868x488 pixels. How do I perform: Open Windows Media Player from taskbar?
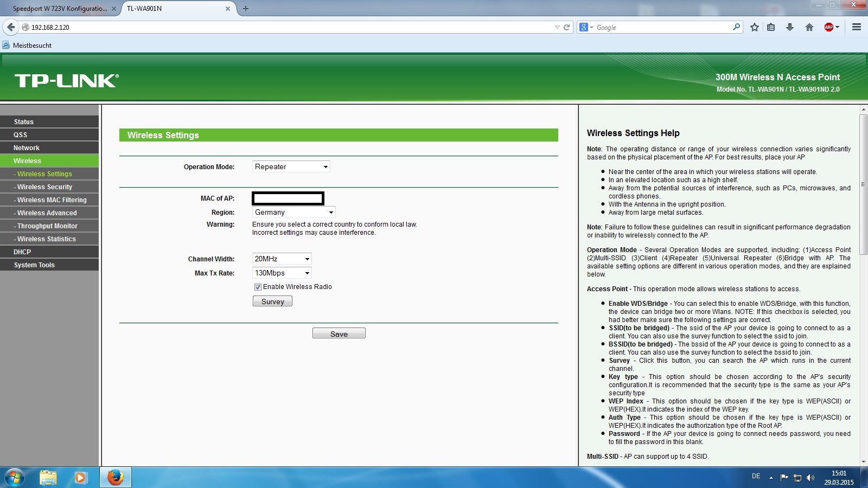pyautogui.click(x=81, y=478)
